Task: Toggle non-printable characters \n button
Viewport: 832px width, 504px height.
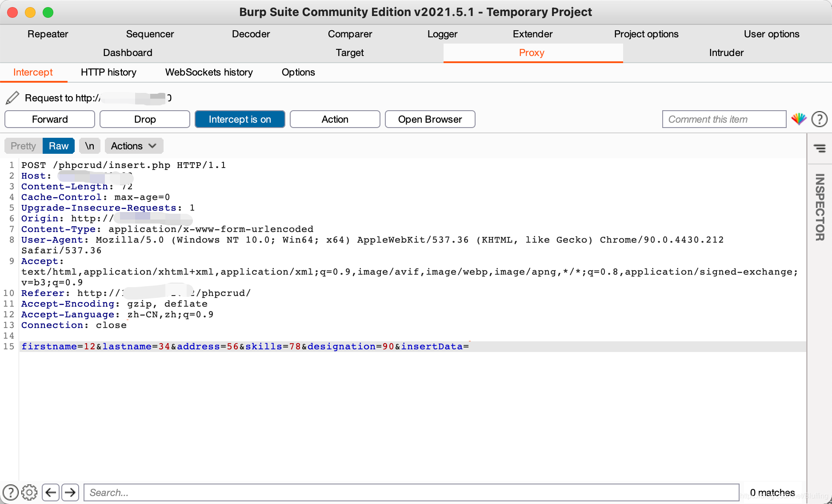Action: click(89, 146)
